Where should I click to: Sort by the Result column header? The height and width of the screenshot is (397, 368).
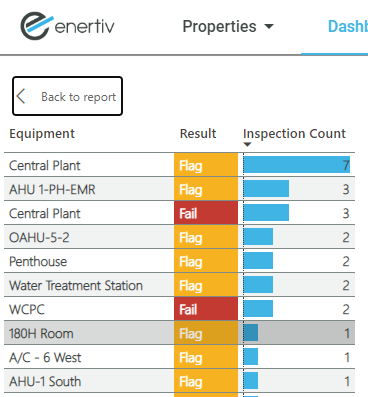tap(198, 134)
